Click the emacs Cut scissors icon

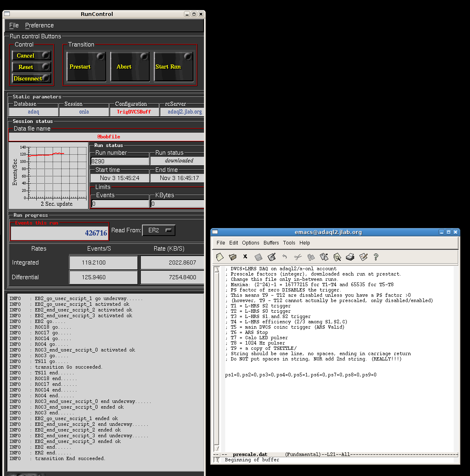[x=298, y=257]
